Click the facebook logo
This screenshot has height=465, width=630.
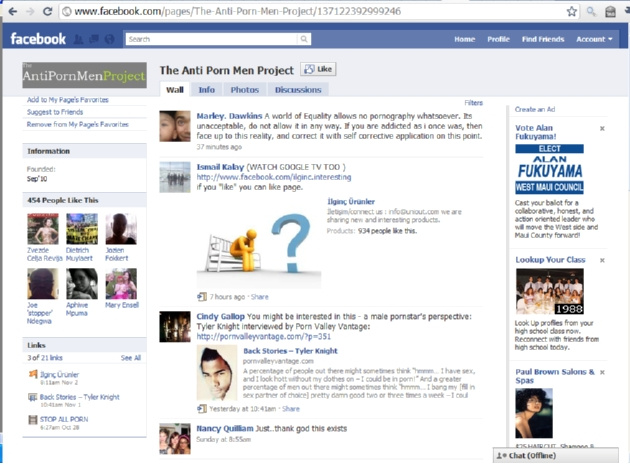click(x=38, y=39)
